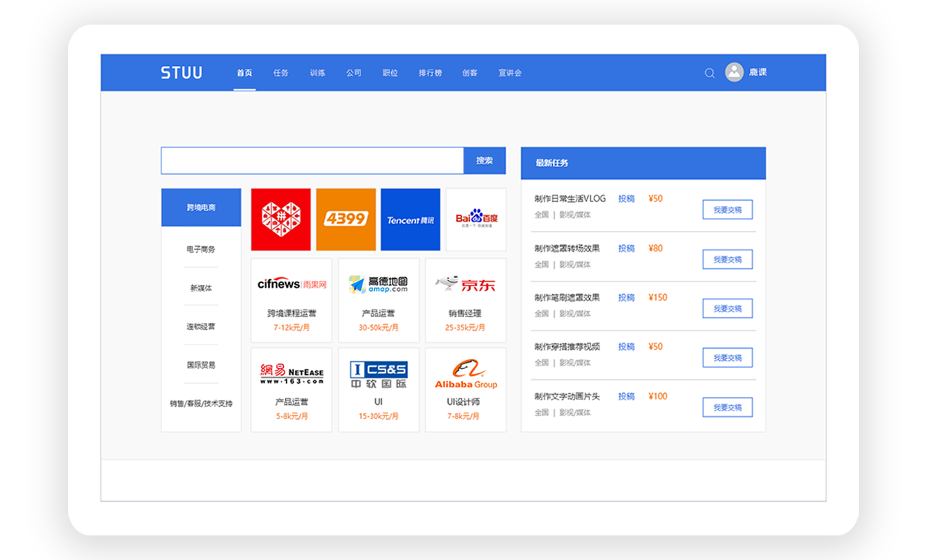Open the Pinduoduo red heart logo tile

(x=281, y=219)
